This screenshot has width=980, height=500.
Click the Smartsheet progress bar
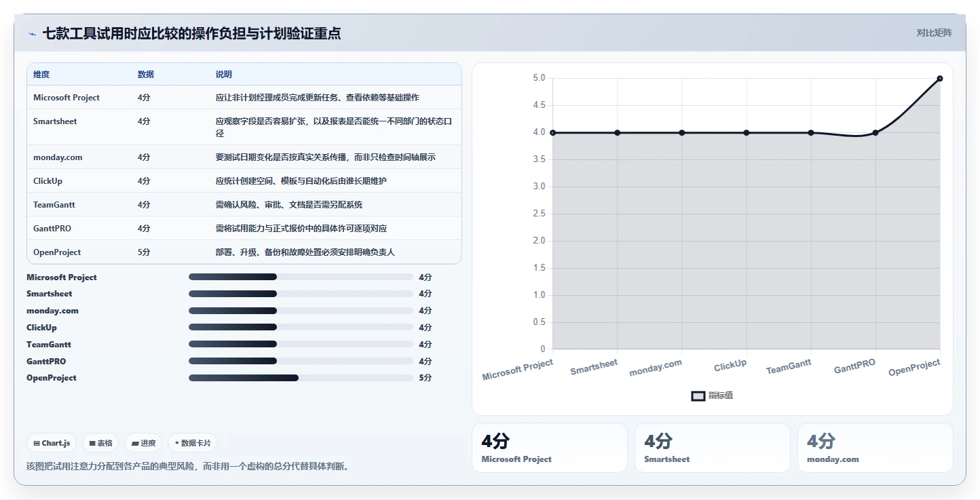pos(301,294)
